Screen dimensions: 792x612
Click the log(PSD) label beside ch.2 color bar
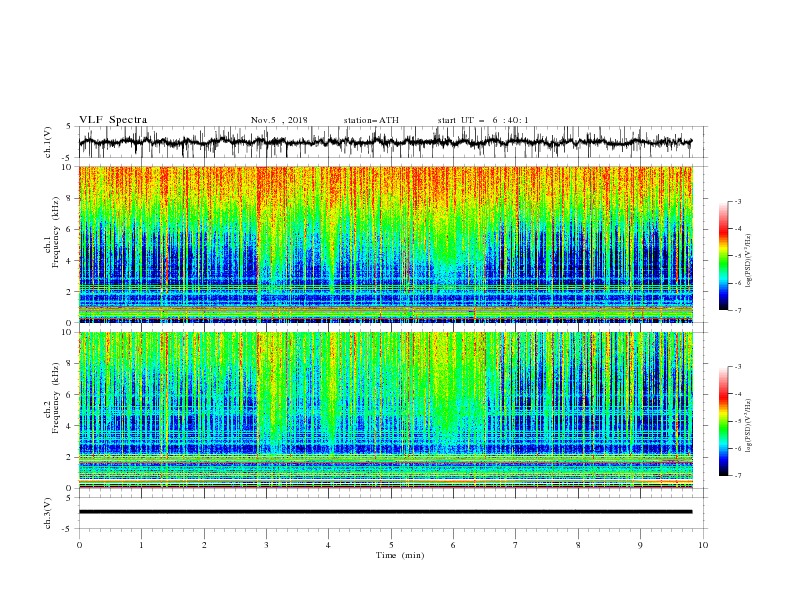tap(748, 426)
